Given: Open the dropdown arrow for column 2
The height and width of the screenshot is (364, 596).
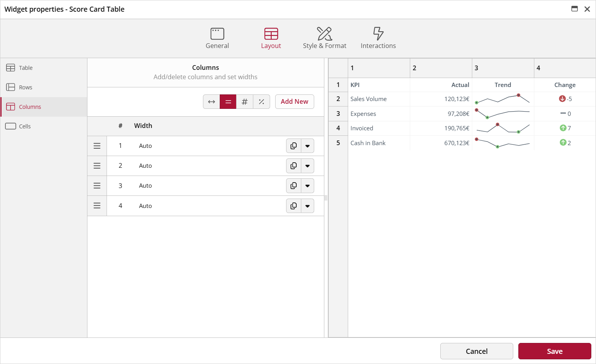Looking at the screenshot, I should click(x=308, y=166).
